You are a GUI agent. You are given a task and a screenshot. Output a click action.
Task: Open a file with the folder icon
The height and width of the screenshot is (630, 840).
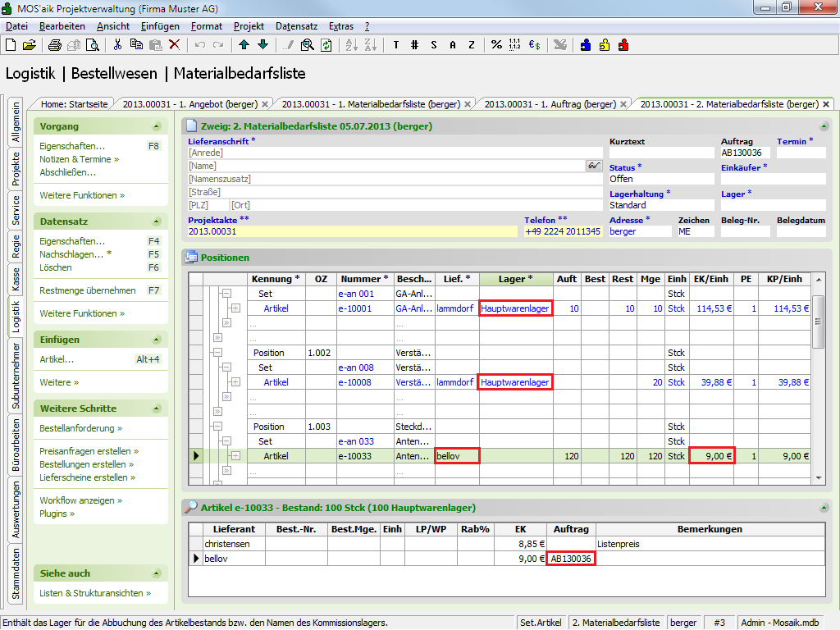click(30, 45)
